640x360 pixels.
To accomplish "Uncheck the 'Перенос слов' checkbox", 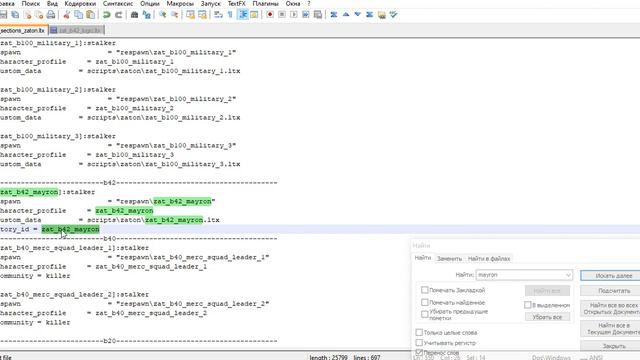I will [419, 352].
